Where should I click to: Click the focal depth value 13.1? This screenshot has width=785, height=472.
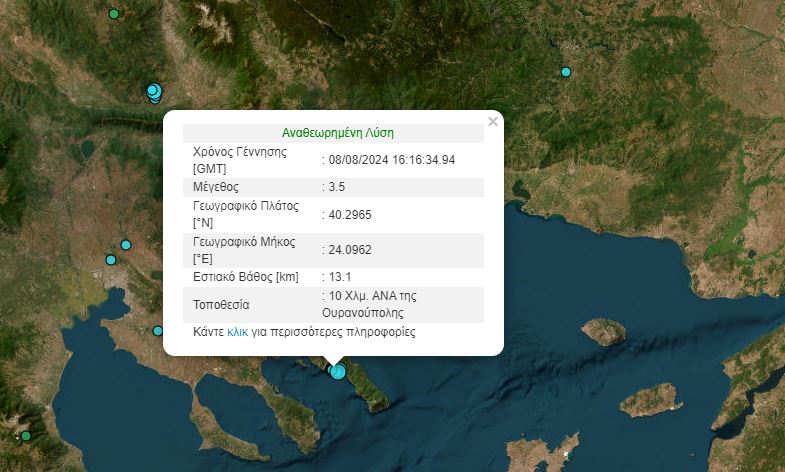point(340,277)
